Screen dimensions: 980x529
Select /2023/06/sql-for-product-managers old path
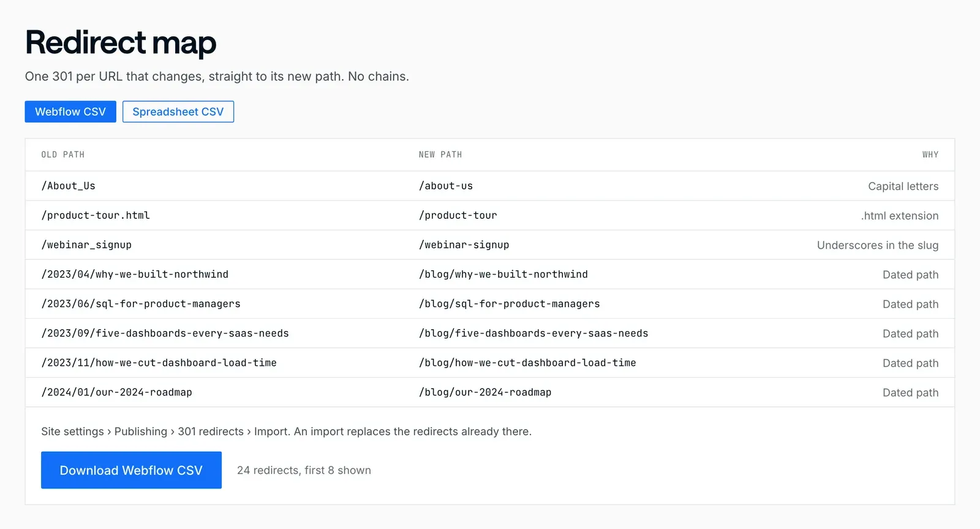[141, 303]
